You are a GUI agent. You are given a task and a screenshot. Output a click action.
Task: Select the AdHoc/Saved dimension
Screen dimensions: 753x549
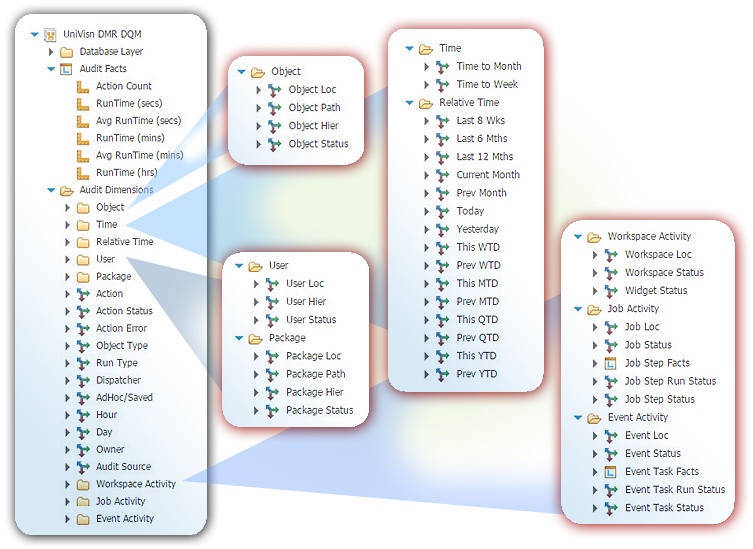(124, 397)
